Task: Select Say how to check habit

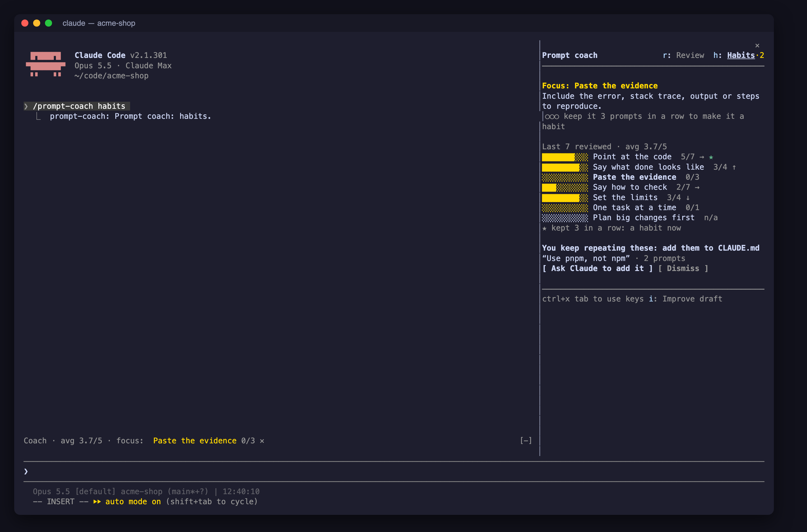Action: coord(621,187)
